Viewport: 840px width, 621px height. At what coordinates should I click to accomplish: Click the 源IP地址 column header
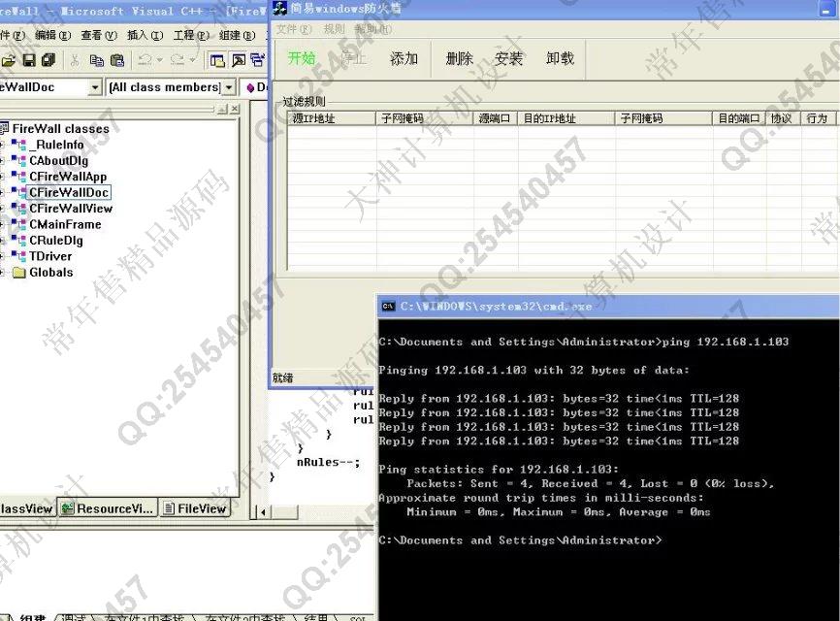(332, 118)
